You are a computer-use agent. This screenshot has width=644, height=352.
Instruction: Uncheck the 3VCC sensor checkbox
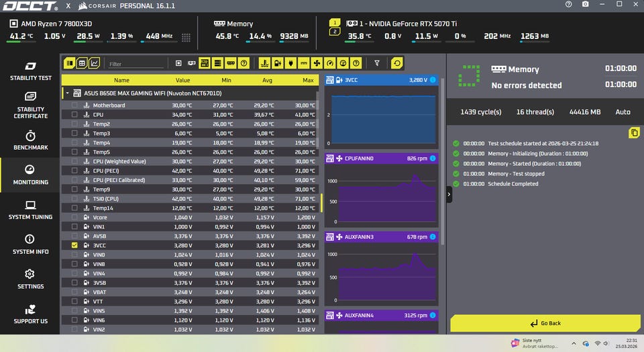pyautogui.click(x=74, y=245)
